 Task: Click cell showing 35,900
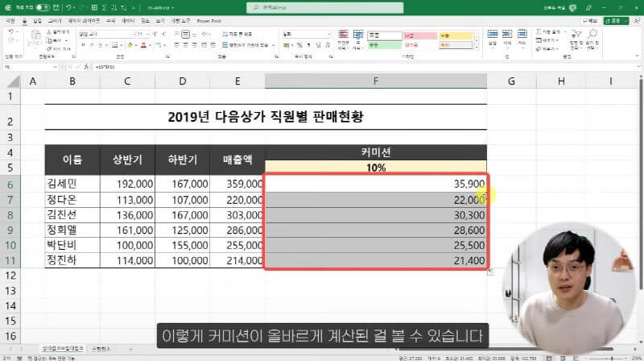point(376,184)
